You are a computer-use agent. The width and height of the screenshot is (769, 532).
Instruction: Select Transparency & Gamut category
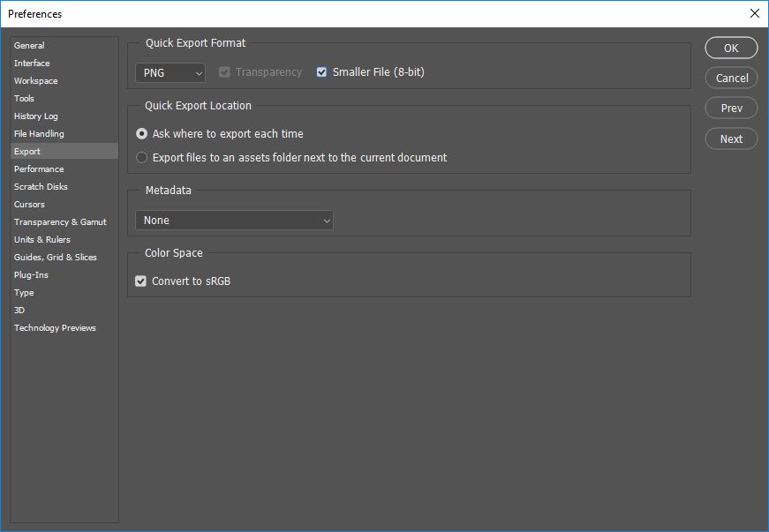pos(60,222)
